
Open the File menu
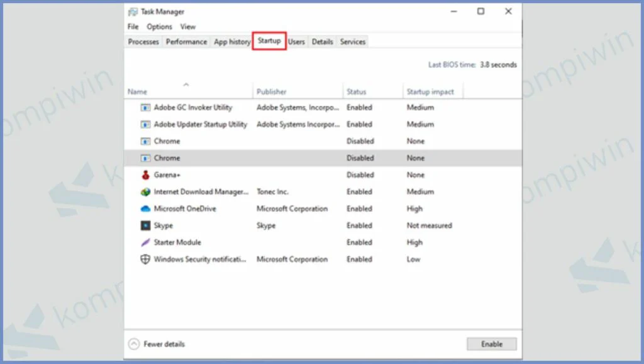click(133, 27)
